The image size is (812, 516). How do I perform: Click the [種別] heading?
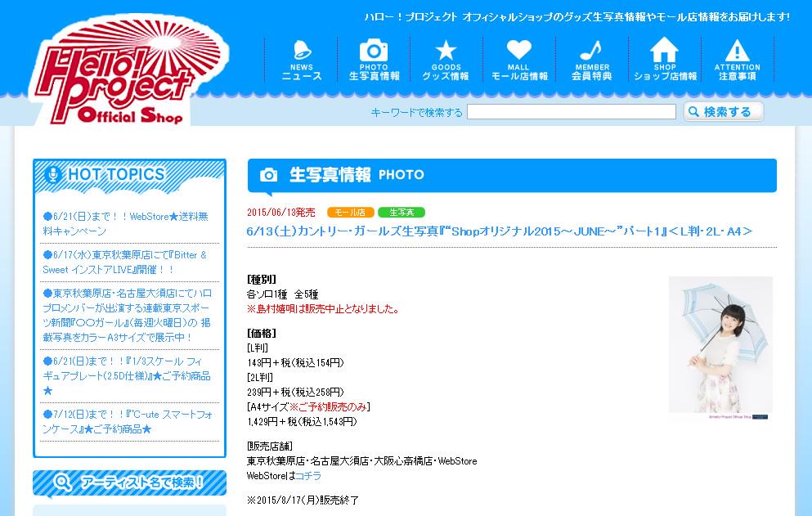262,280
